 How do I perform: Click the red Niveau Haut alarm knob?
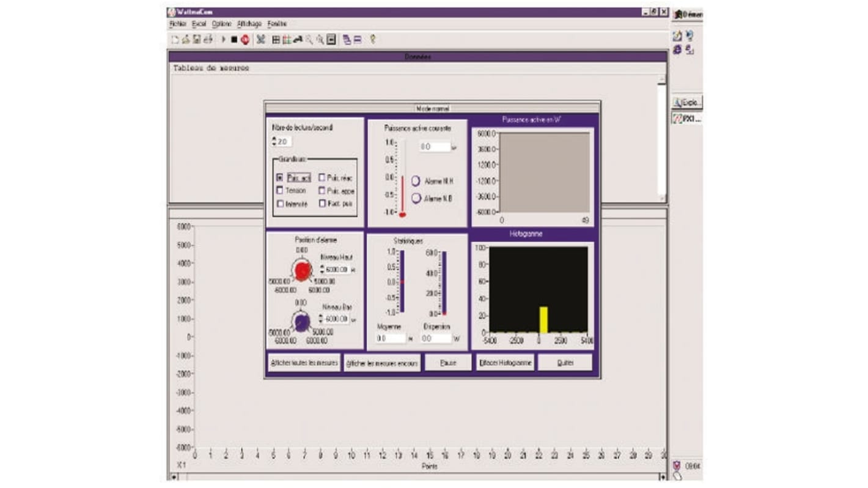301,269
